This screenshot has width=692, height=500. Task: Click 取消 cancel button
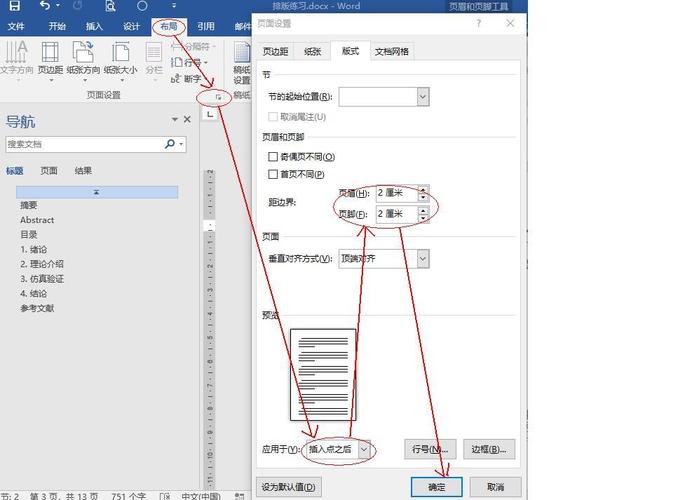(x=495, y=487)
